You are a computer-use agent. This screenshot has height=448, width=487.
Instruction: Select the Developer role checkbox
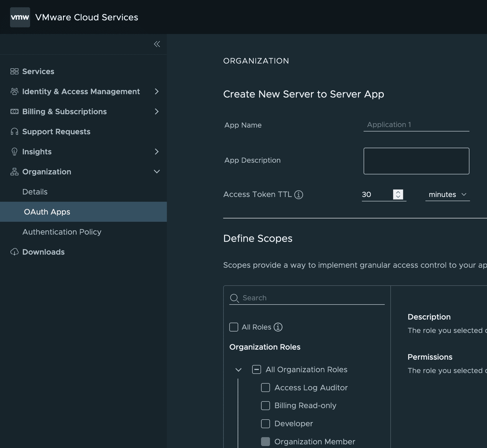coord(265,423)
